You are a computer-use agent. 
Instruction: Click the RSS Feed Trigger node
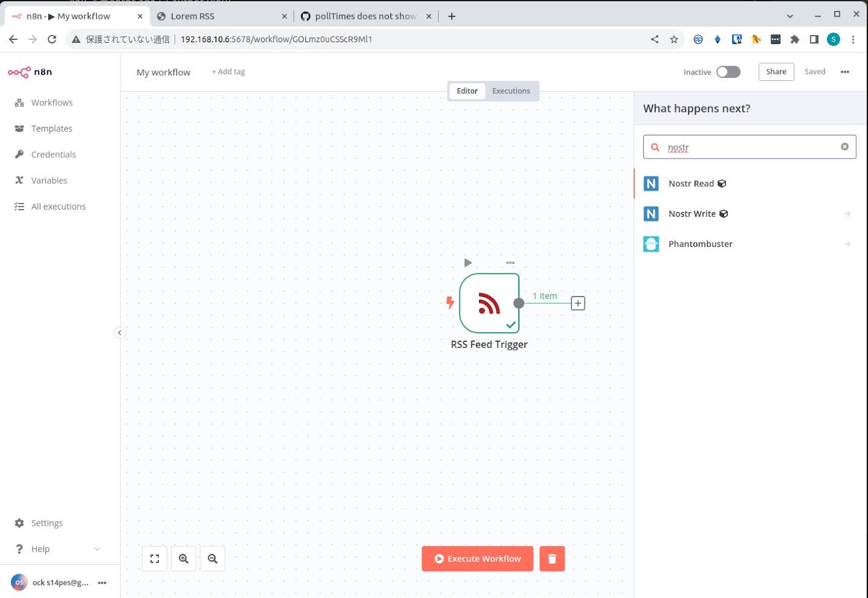click(489, 303)
